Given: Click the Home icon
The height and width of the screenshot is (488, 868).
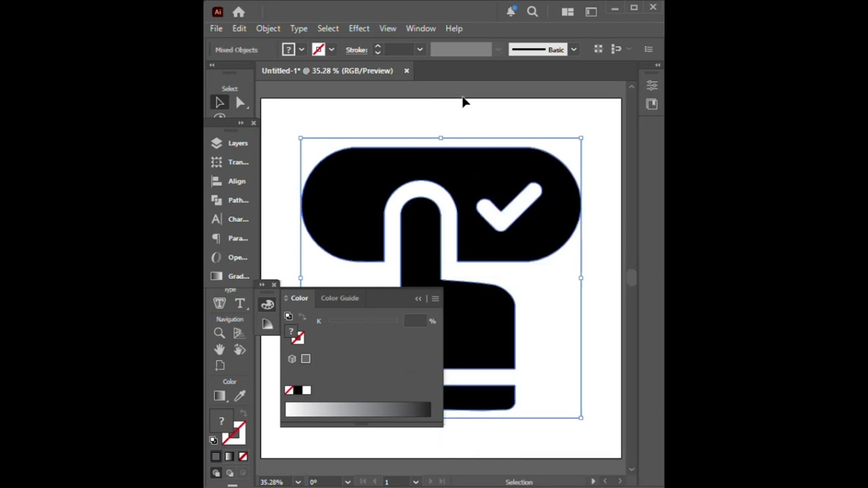Looking at the screenshot, I should tap(239, 12).
